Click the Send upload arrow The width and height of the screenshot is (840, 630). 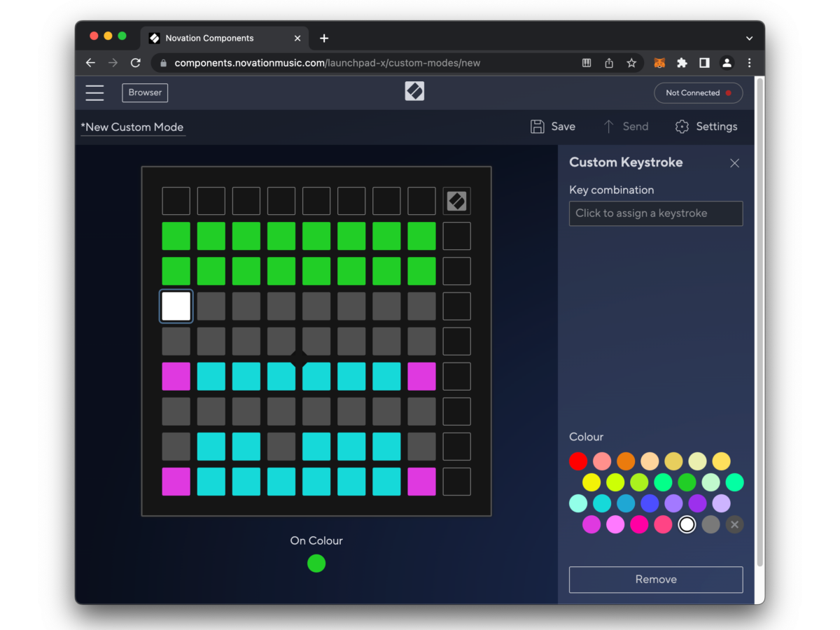point(608,127)
